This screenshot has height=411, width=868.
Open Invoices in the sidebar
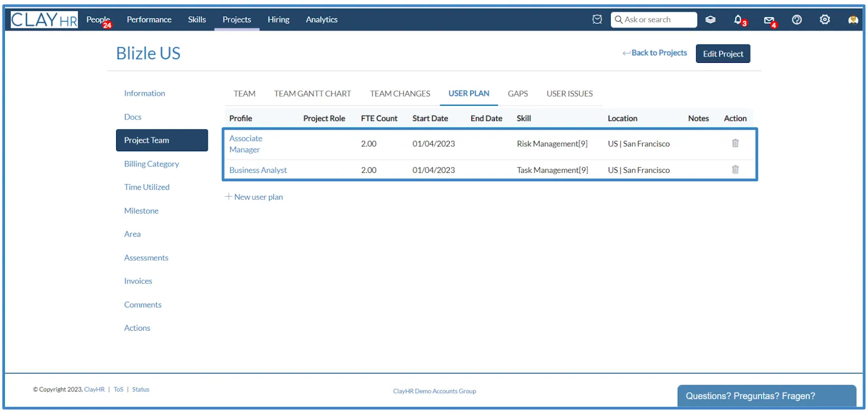pyautogui.click(x=138, y=281)
